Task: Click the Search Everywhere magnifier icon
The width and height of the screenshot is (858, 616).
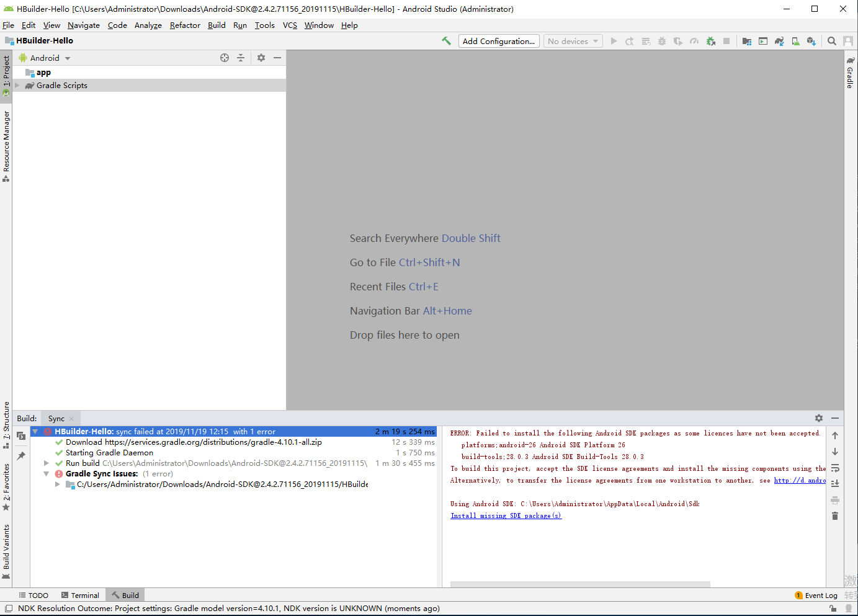Action: point(832,41)
